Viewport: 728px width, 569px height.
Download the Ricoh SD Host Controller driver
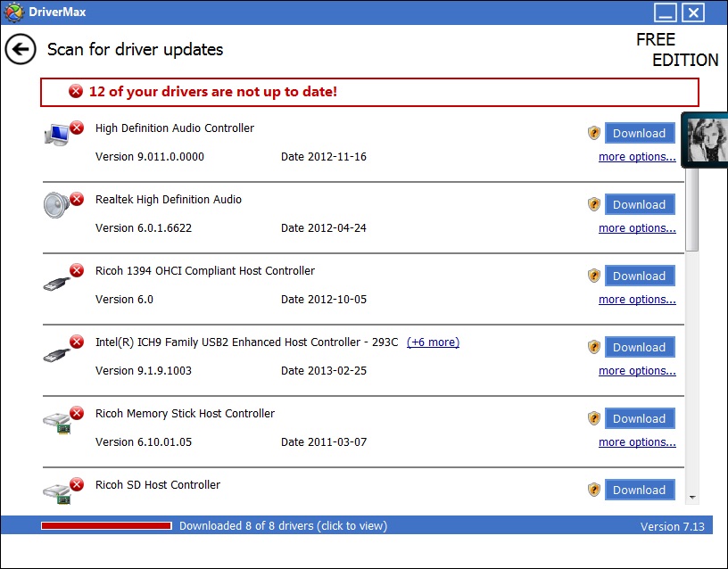(x=640, y=491)
